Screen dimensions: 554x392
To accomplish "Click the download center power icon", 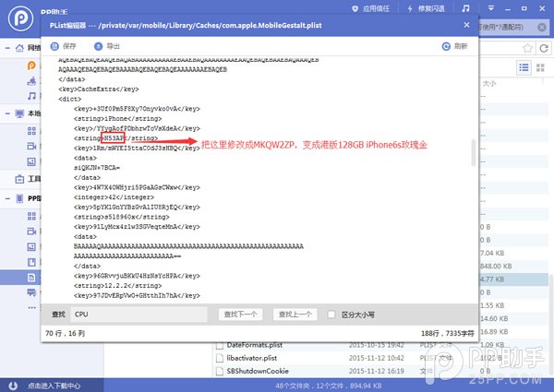I will (13, 386).
